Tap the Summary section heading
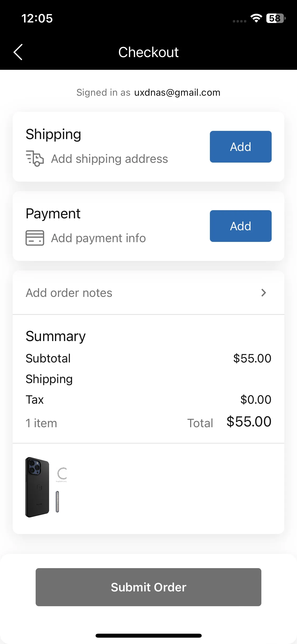 [x=56, y=336]
